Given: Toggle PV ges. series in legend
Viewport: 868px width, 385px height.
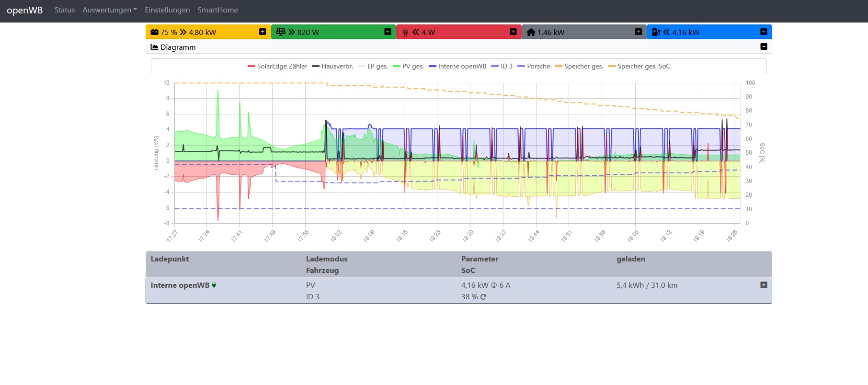Looking at the screenshot, I should (x=408, y=66).
